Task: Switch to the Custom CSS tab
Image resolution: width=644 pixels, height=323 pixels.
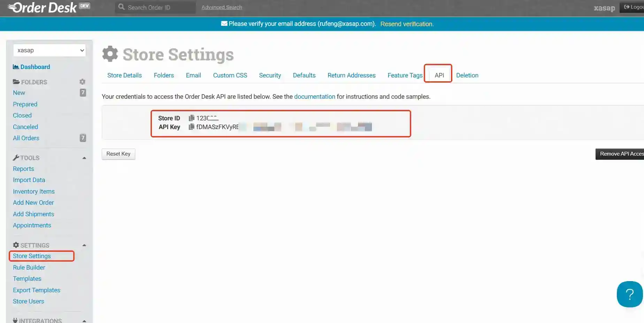Action: [230, 75]
